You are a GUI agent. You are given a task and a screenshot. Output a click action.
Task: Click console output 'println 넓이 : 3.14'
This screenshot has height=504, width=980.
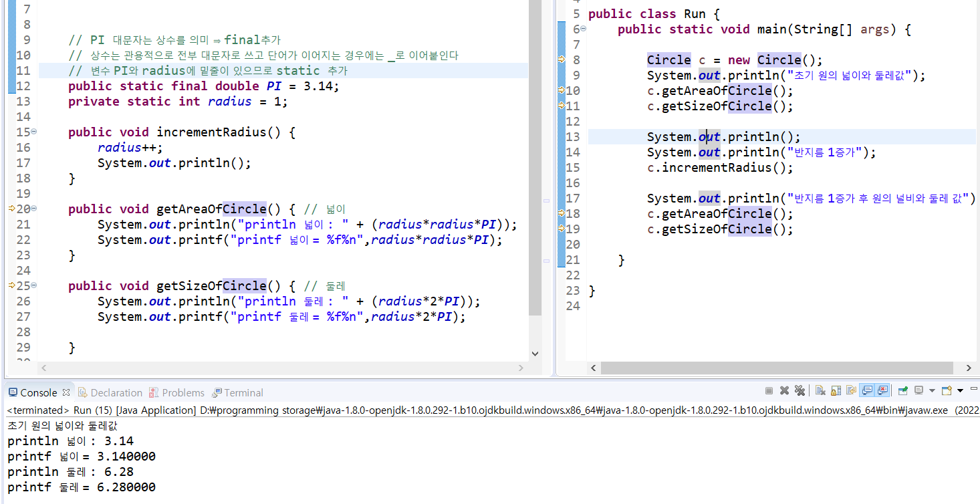click(70, 441)
